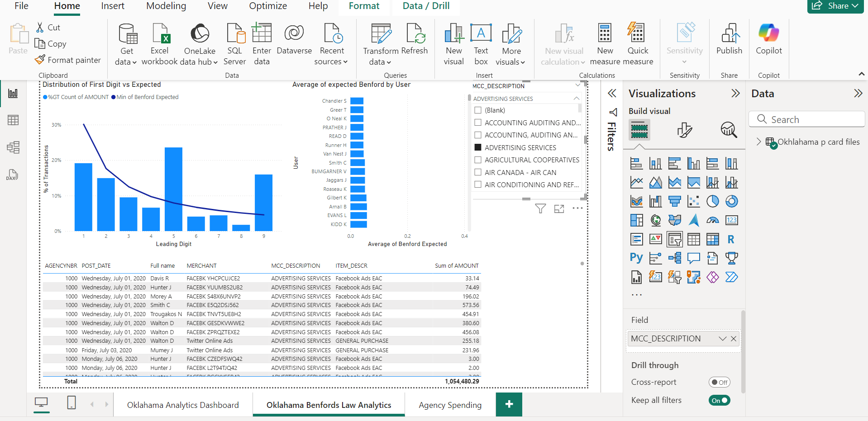Open Oklahama Analytics Dashboard page
The image size is (868, 421).
tap(183, 405)
